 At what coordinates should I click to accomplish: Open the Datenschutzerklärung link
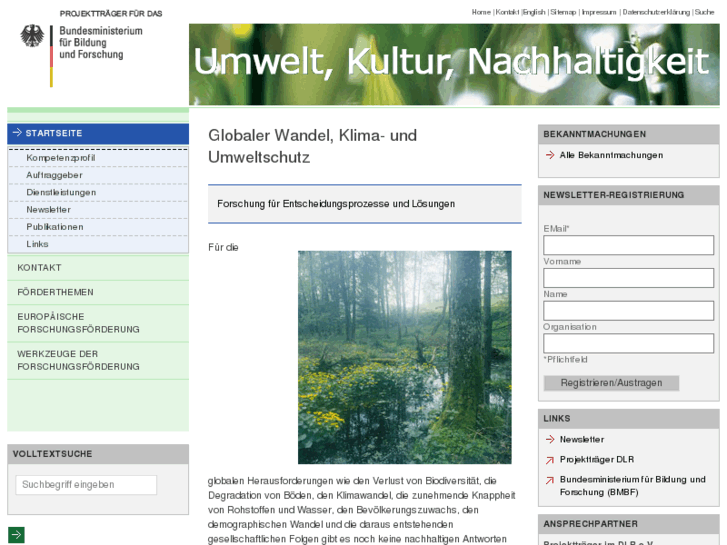click(x=656, y=12)
